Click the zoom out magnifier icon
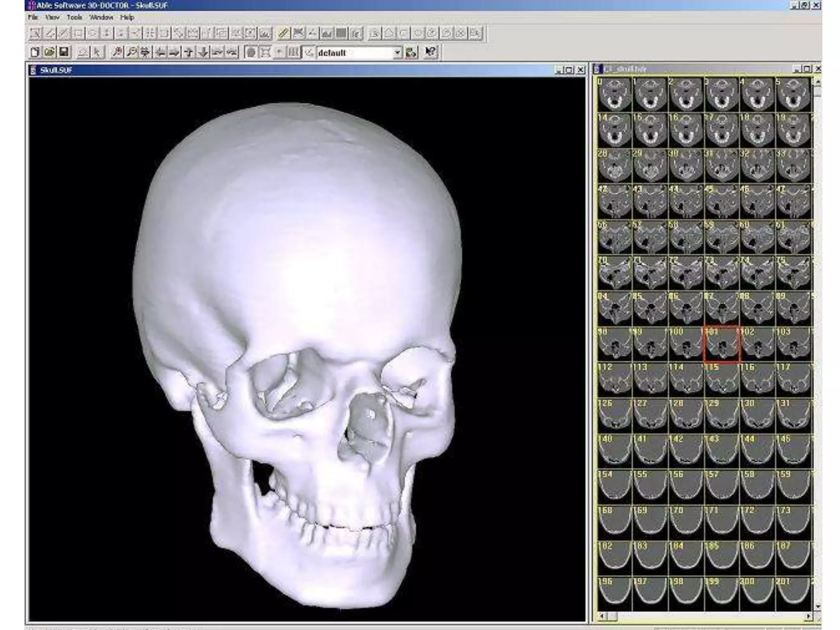This screenshot has height=630, width=840. [132, 52]
